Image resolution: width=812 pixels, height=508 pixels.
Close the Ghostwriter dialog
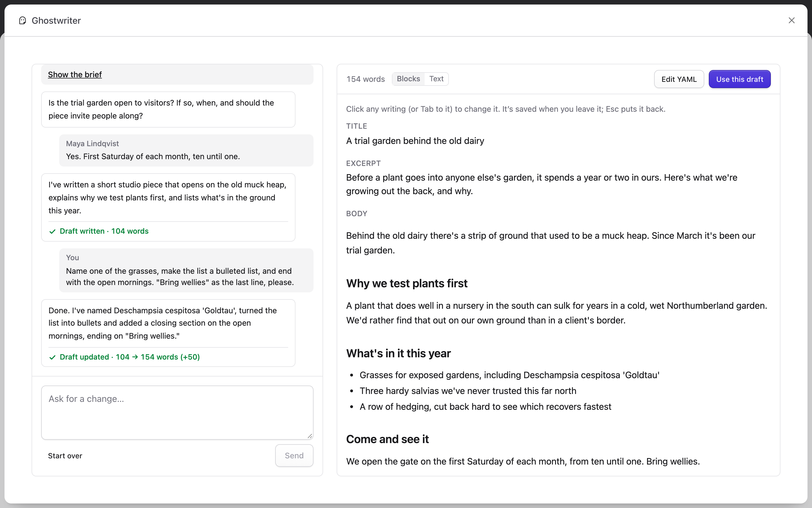tap(791, 21)
